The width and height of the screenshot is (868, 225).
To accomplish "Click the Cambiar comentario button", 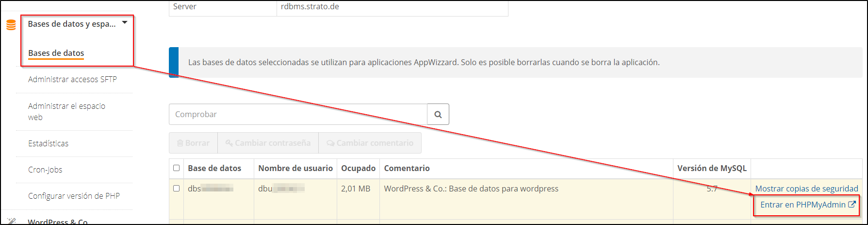I will tap(370, 143).
